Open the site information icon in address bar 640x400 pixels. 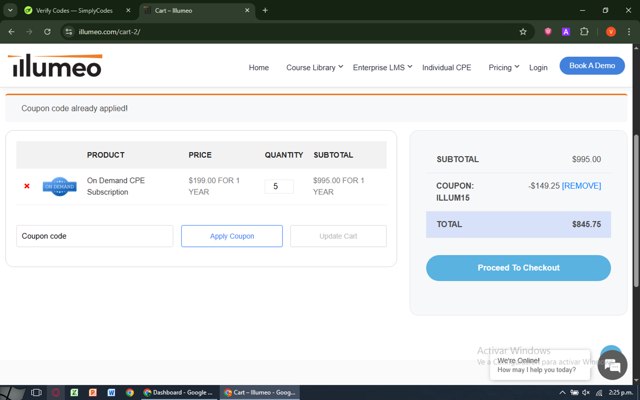[69, 32]
